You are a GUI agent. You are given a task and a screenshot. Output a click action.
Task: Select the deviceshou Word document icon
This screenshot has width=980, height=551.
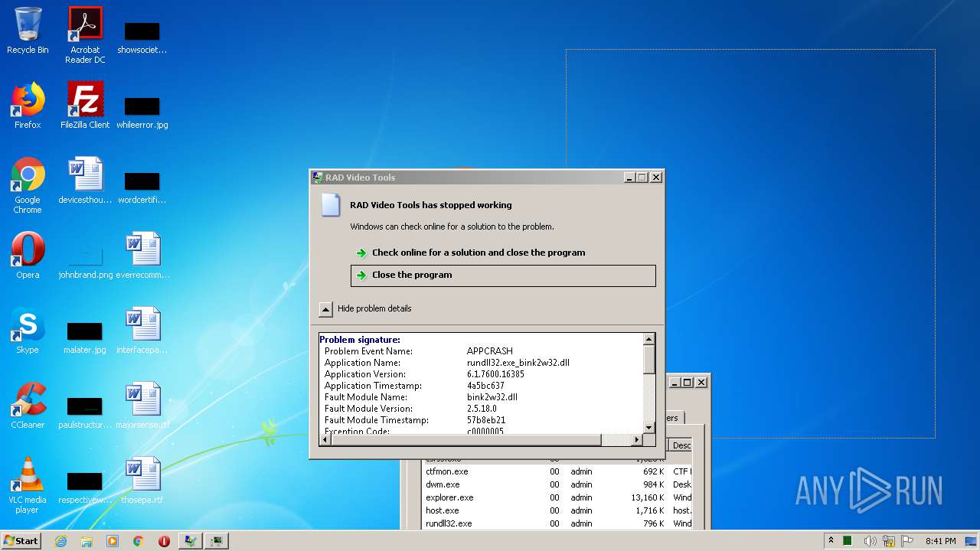[x=85, y=181]
